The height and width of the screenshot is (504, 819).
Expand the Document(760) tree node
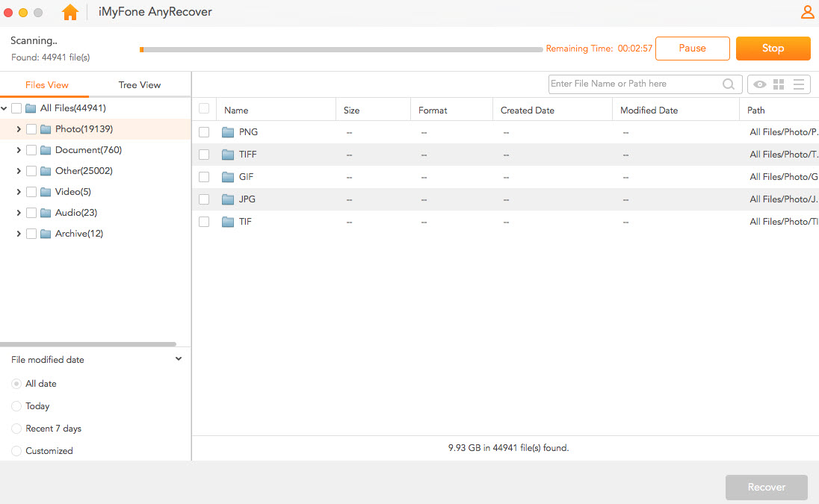pos(18,150)
